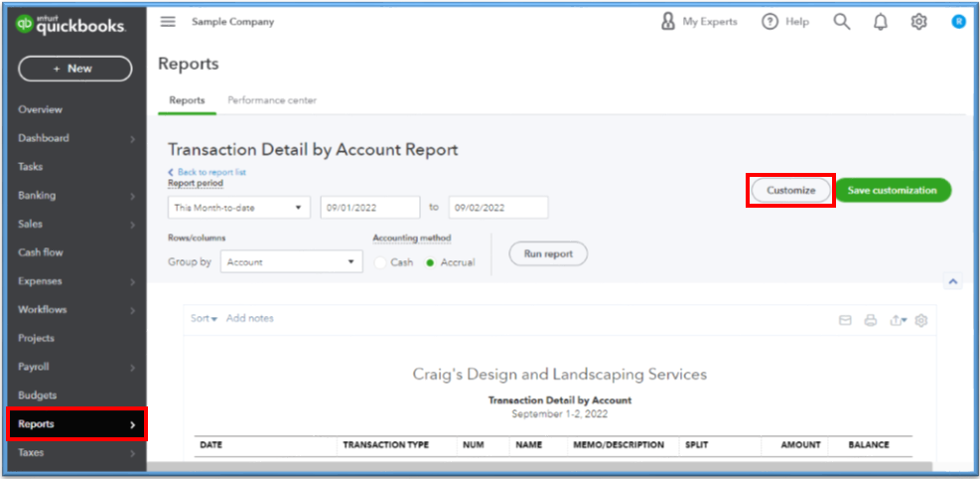Open the user profile avatar R
The height and width of the screenshot is (479, 980).
tap(958, 22)
